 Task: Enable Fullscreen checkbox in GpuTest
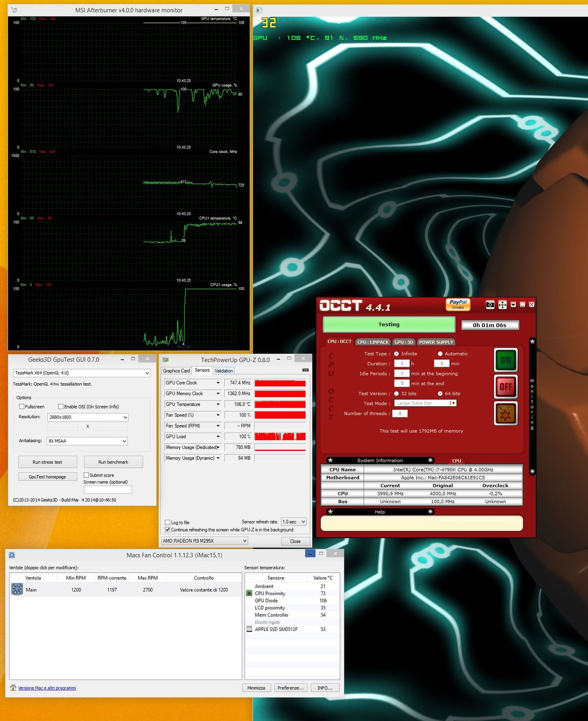click(x=22, y=407)
